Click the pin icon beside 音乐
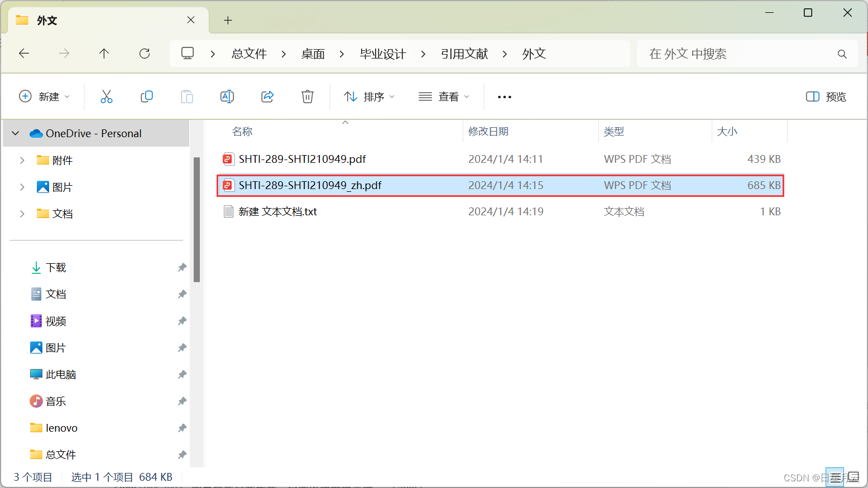The image size is (868, 488). (182, 402)
